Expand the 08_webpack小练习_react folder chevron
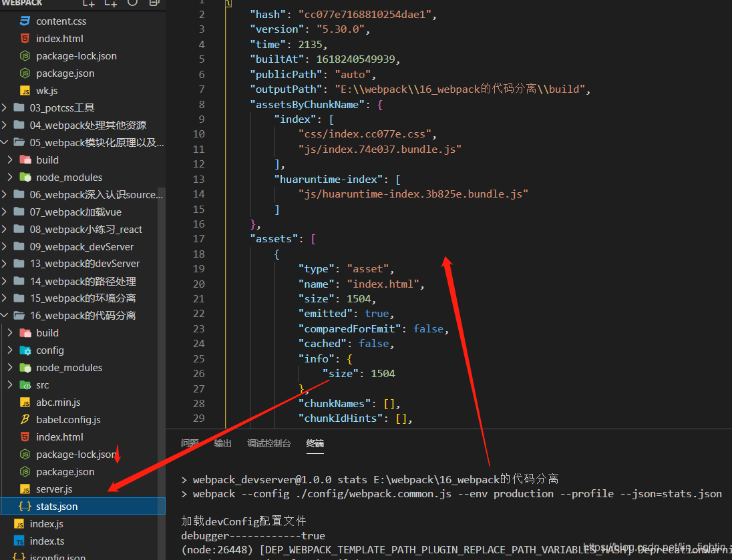Screen dimensions: 732x560 [x=4, y=229]
